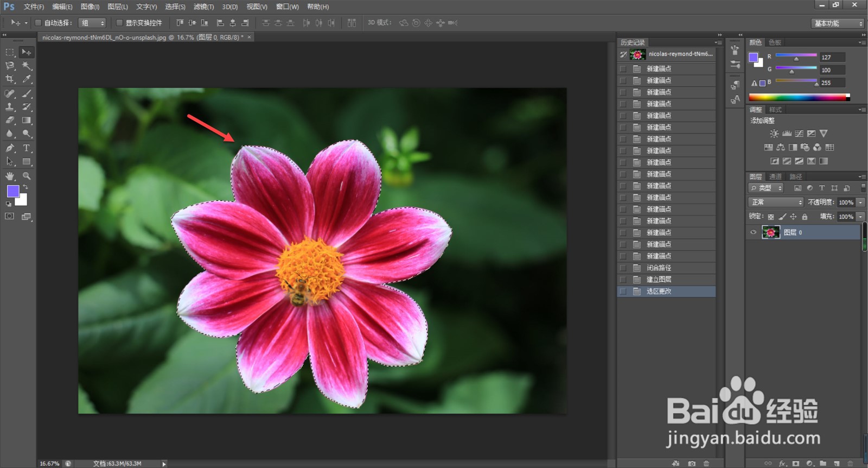Viewport: 868px width, 468px height.
Task: Switch to the 路径 tab
Action: (x=796, y=176)
